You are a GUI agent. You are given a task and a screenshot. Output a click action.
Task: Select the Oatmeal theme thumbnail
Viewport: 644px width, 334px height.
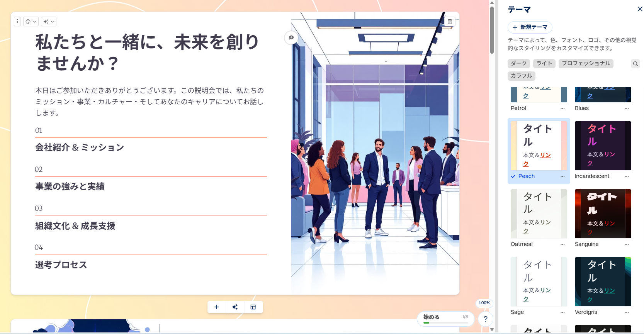539,214
